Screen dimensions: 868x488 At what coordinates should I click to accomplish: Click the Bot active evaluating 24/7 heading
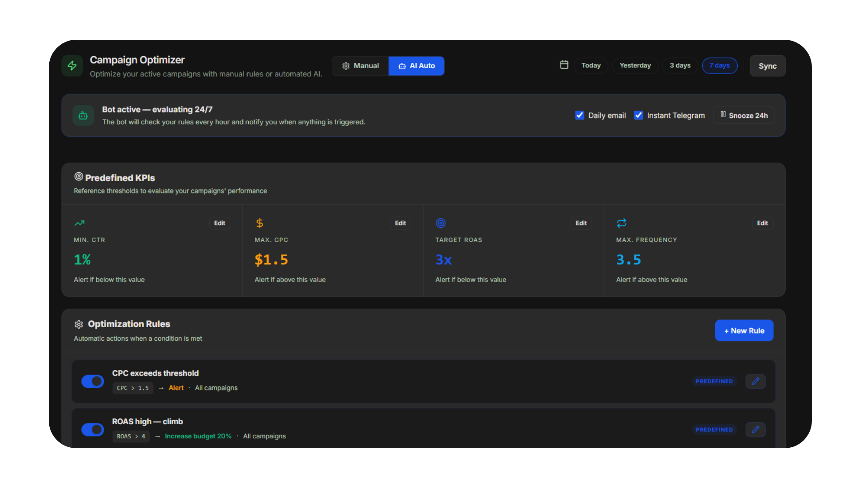[157, 109]
